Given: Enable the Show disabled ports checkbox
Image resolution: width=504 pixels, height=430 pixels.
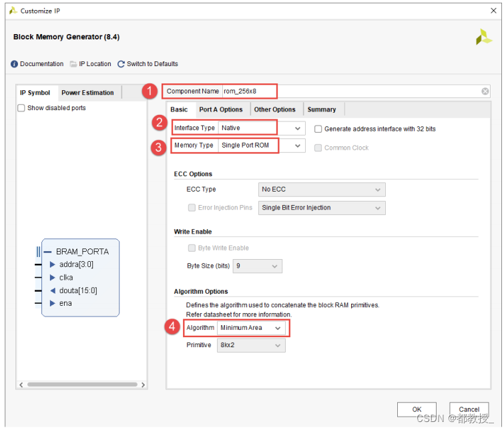Looking at the screenshot, I should pyautogui.click(x=21, y=108).
